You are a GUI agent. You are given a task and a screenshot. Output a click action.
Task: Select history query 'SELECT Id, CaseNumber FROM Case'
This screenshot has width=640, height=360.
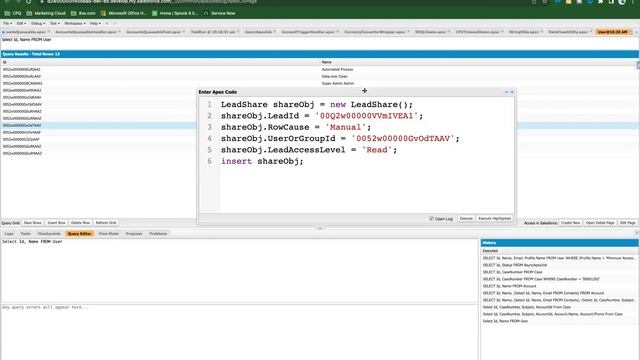click(x=512, y=272)
